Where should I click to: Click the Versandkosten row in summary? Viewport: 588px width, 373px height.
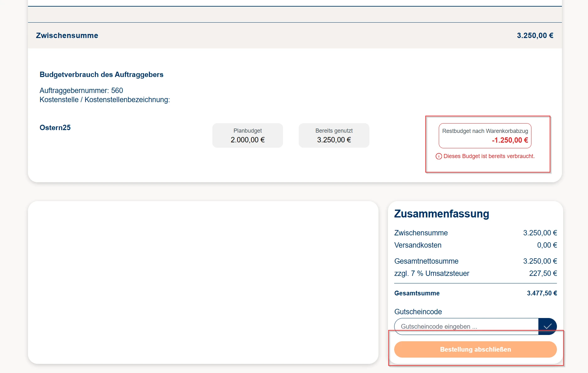[475, 245]
